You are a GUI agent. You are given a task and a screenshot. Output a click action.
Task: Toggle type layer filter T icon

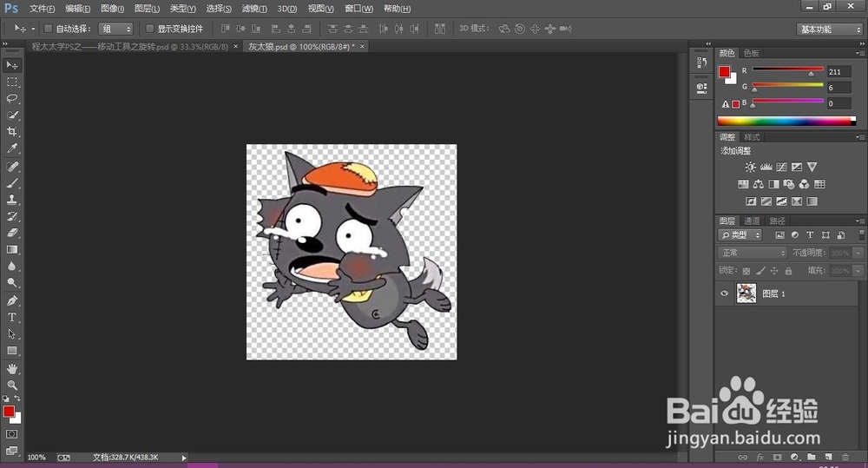(810, 234)
